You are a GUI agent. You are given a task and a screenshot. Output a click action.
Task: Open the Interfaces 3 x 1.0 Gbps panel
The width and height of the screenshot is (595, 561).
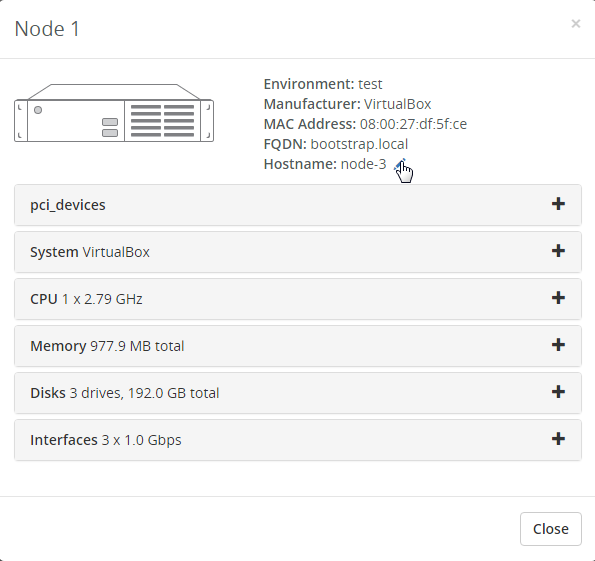coord(298,440)
